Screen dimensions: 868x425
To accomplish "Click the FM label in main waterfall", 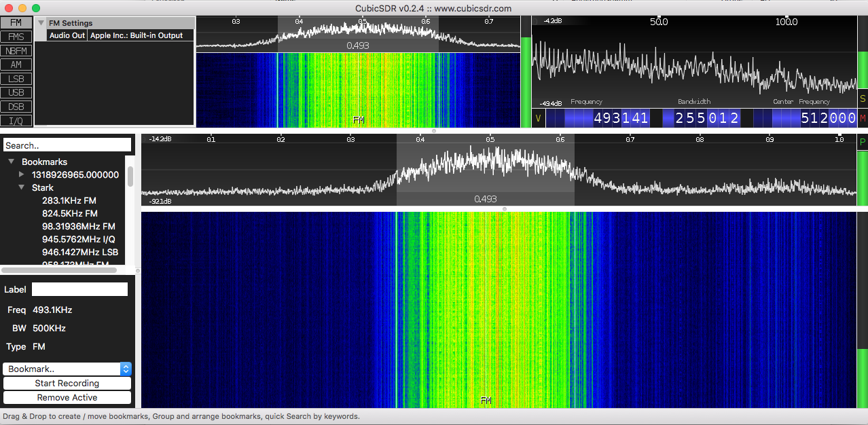I will 486,401.
